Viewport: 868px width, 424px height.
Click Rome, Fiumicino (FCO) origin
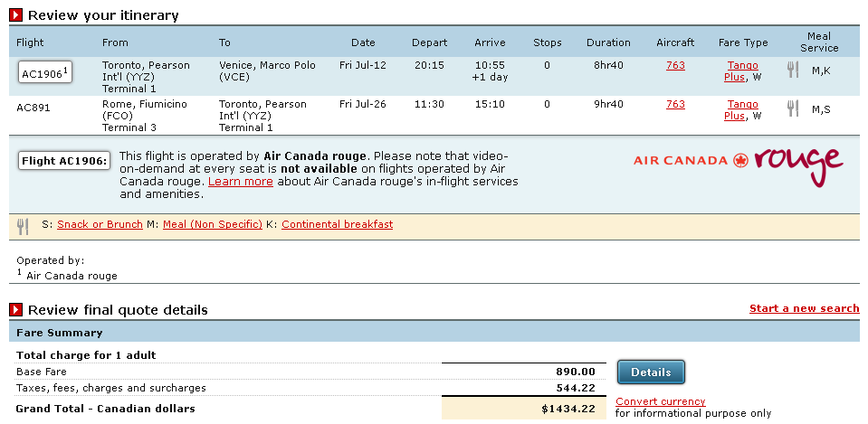point(145,110)
